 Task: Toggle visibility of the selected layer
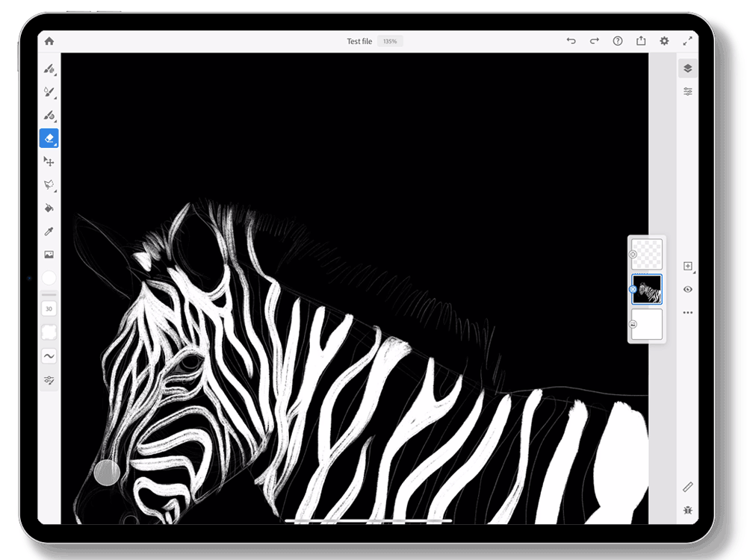coord(687,290)
